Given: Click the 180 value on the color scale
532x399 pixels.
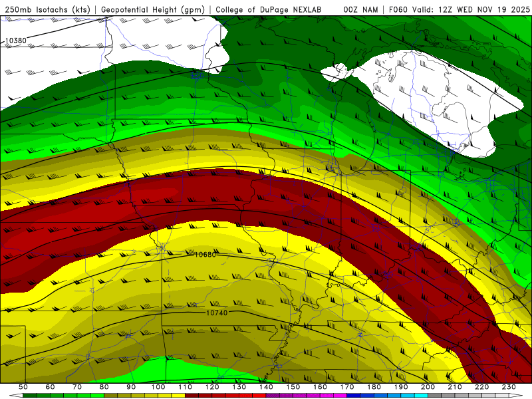Looking at the screenshot, I should (x=374, y=387).
